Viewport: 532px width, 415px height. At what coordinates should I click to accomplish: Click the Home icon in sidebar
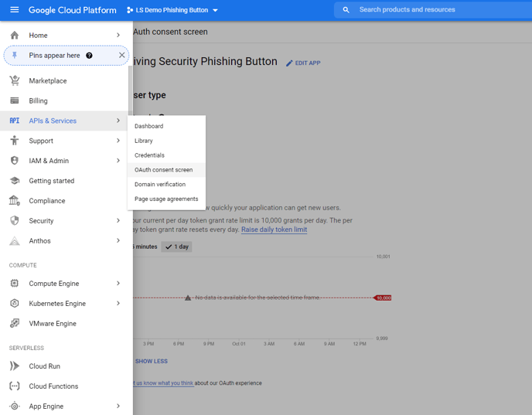click(x=15, y=36)
